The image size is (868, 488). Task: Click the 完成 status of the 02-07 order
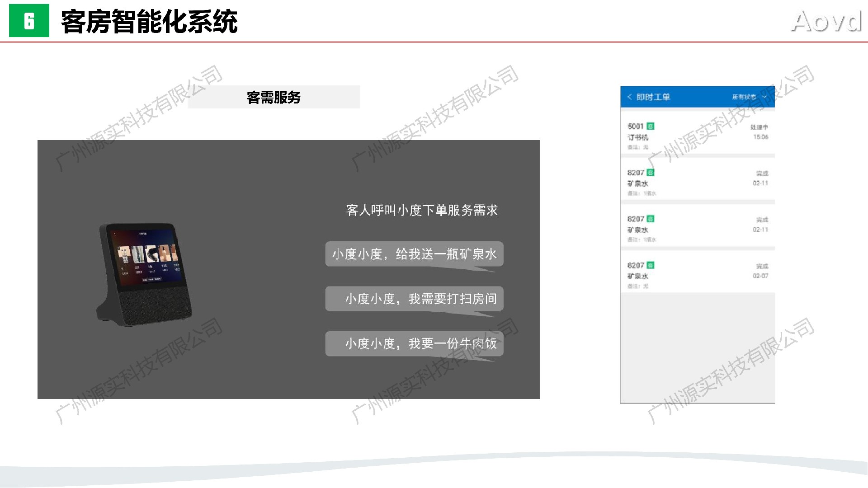coord(762,266)
